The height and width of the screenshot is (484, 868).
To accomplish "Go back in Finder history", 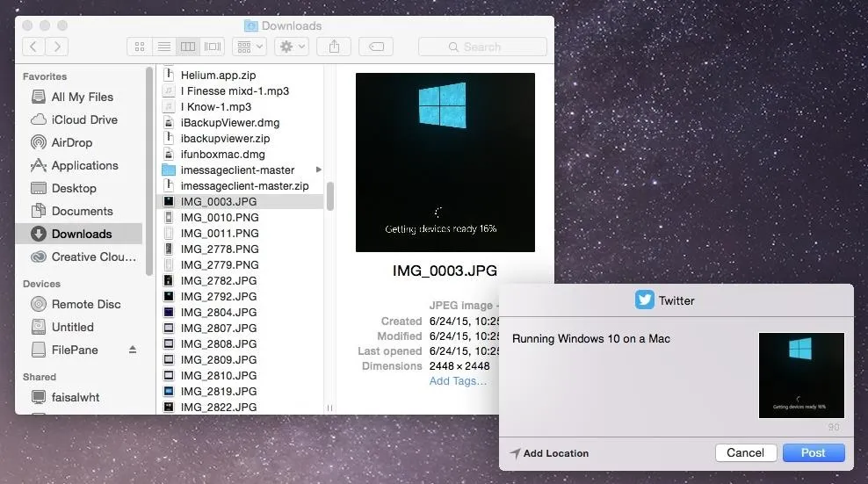I will click(33, 47).
